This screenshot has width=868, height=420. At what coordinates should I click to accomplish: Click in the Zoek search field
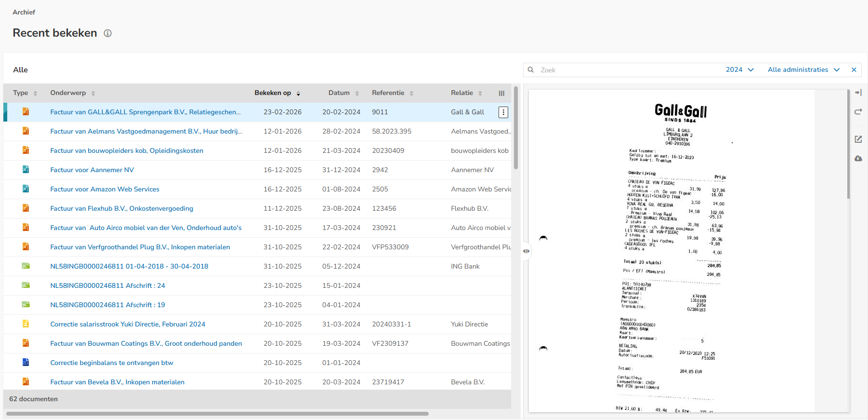[x=626, y=70]
